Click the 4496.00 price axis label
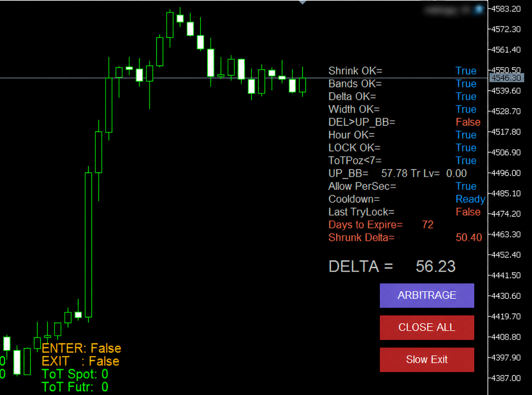532x395 pixels. coord(506,173)
